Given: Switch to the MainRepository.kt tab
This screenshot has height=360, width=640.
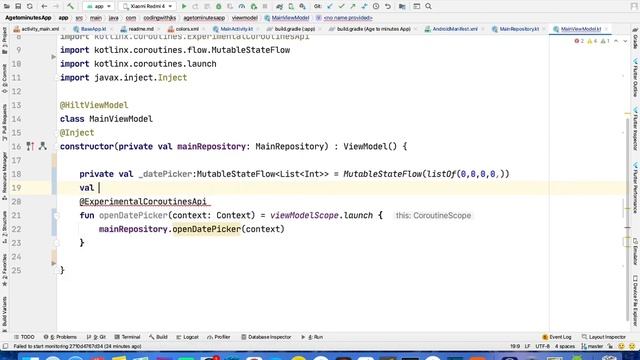Looking at the screenshot, I should pos(516,29).
